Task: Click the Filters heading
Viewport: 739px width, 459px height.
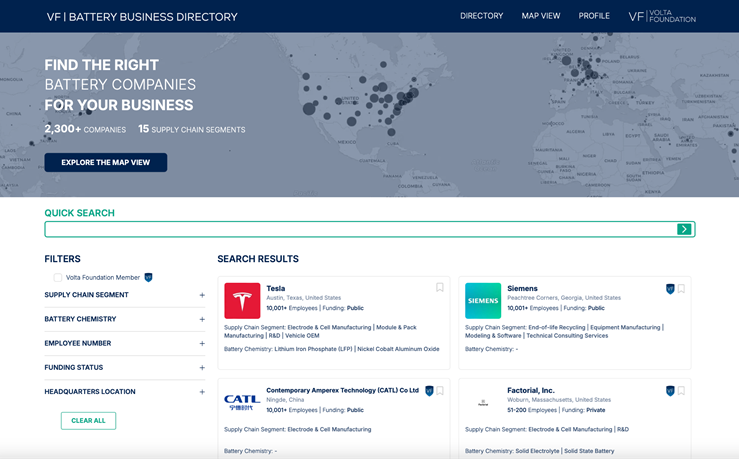Action: tap(62, 259)
